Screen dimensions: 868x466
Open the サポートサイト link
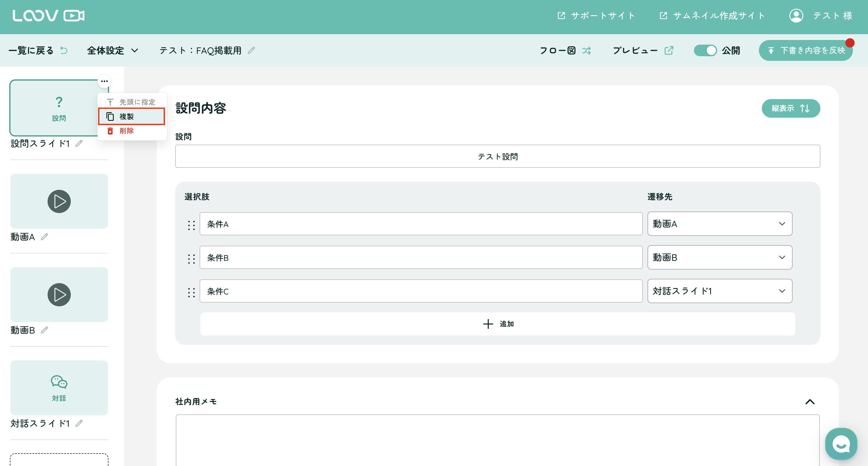[596, 15]
